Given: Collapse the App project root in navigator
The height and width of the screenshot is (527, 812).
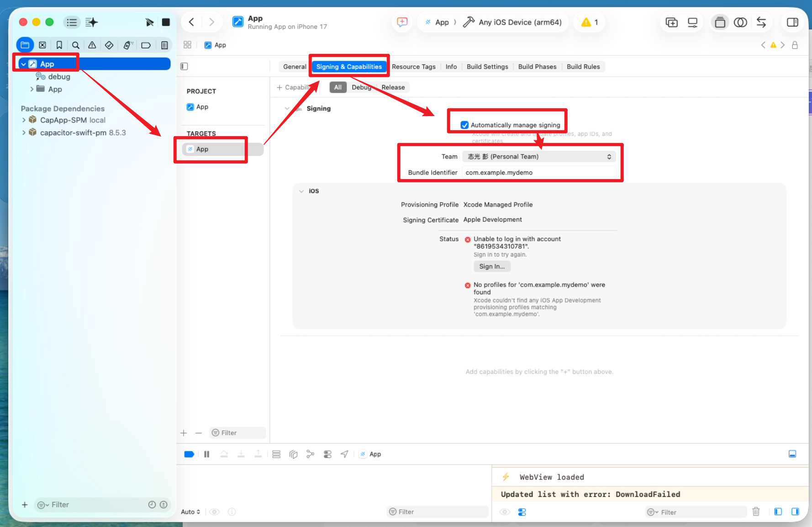Looking at the screenshot, I should click(x=23, y=64).
